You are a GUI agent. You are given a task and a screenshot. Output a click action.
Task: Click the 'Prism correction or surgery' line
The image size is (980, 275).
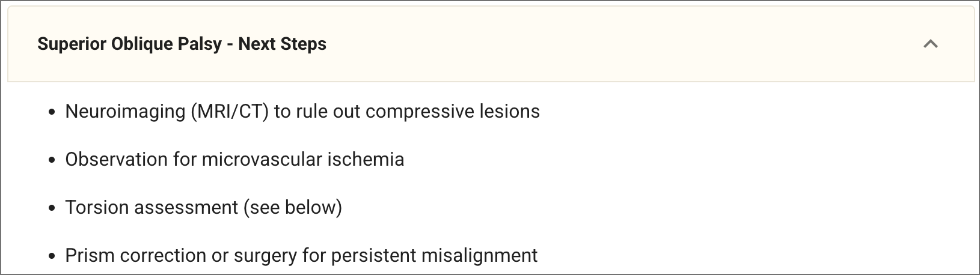point(301,256)
